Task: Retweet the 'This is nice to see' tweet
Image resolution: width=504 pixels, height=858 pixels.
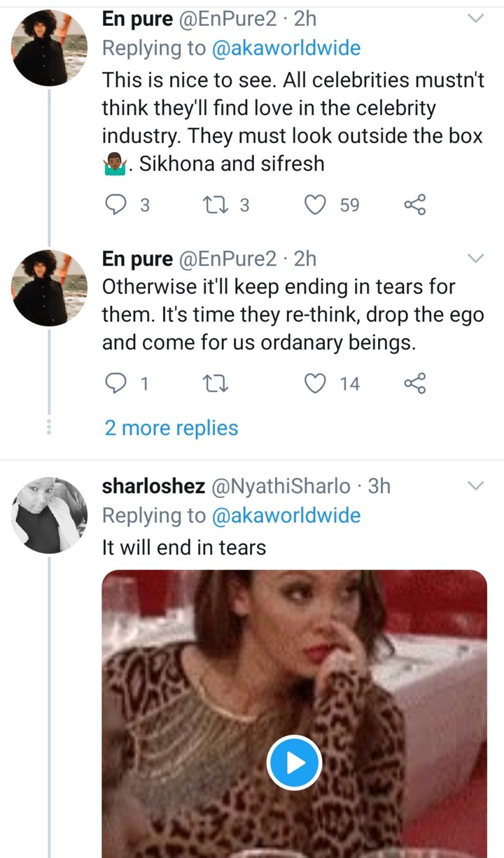Action: click(x=210, y=205)
